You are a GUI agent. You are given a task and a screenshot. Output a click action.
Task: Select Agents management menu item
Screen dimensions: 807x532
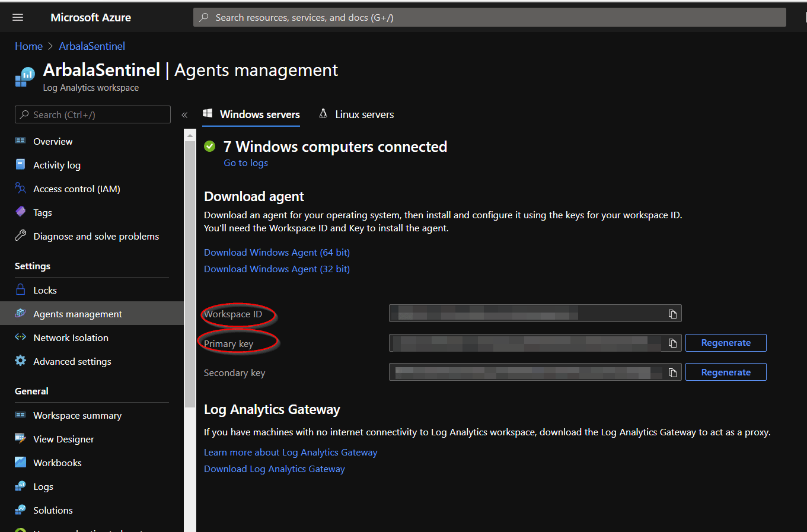92,314
